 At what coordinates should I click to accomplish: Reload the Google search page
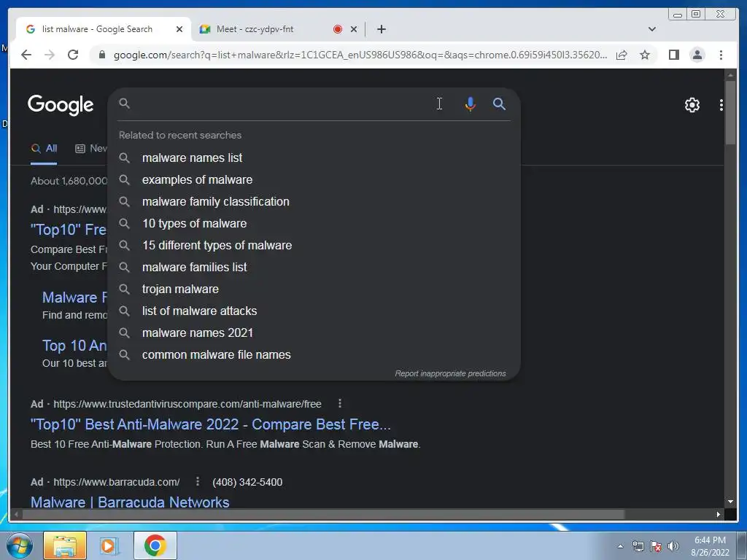pyautogui.click(x=73, y=55)
